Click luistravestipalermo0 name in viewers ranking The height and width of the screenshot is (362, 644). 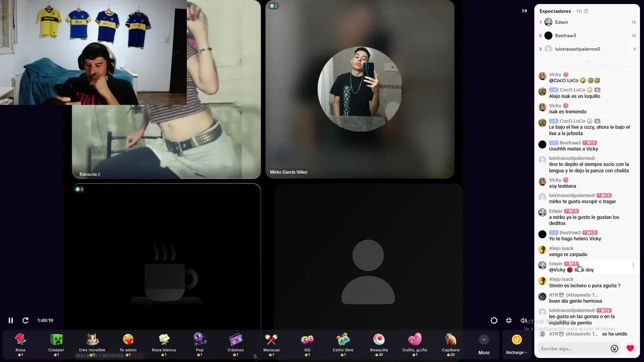pyautogui.click(x=578, y=49)
